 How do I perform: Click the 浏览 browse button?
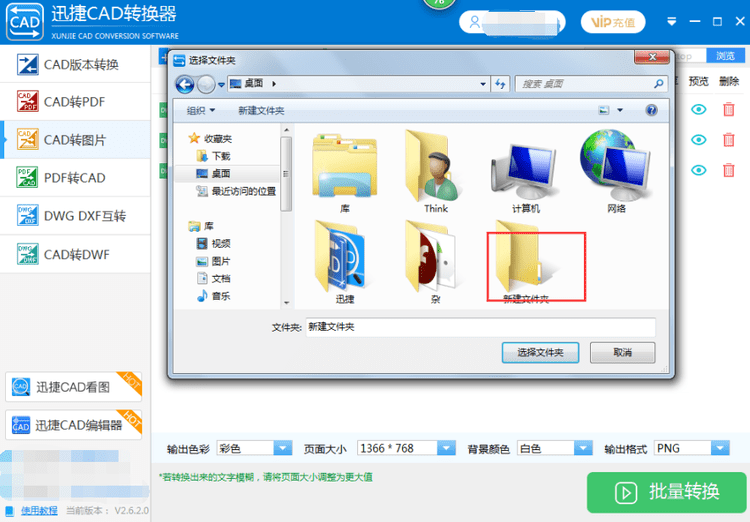coord(725,56)
